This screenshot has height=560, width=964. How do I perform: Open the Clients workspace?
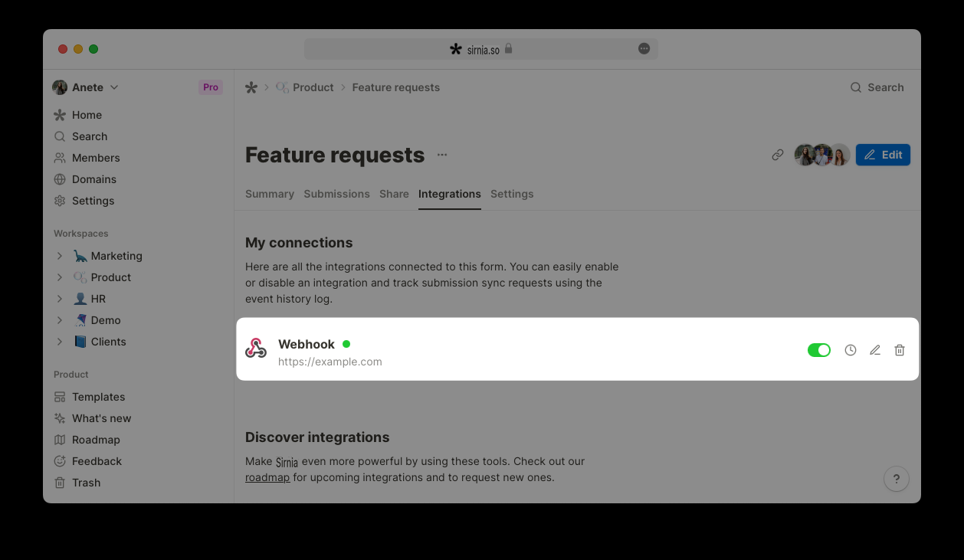point(100,342)
